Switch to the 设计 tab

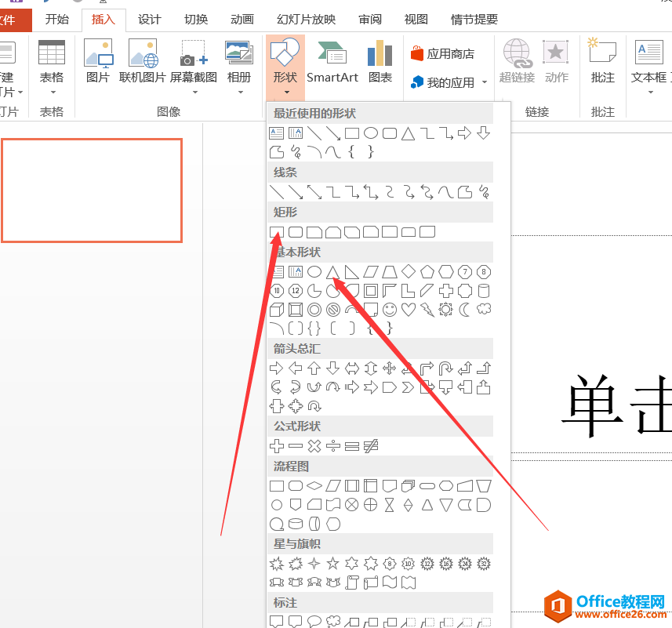pyautogui.click(x=149, y=20)
